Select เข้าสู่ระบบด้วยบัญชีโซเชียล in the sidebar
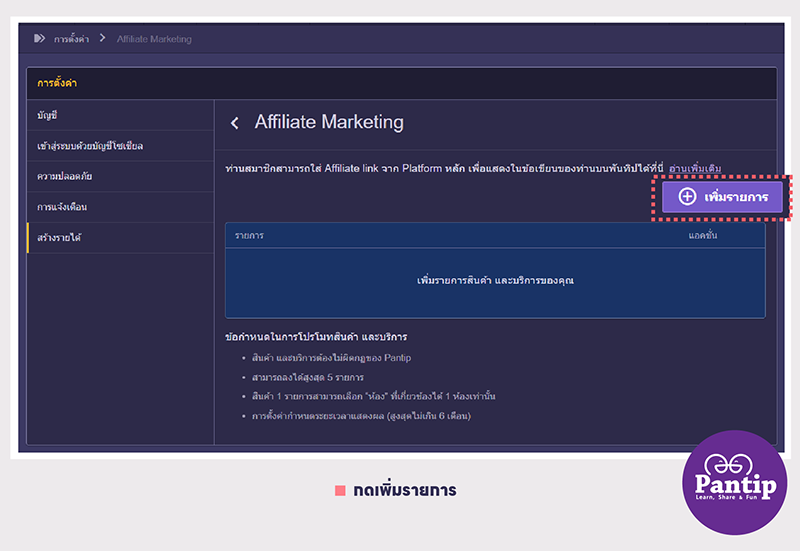The height and width of the screenshot is (551, 800). click(x=120, y=146)
